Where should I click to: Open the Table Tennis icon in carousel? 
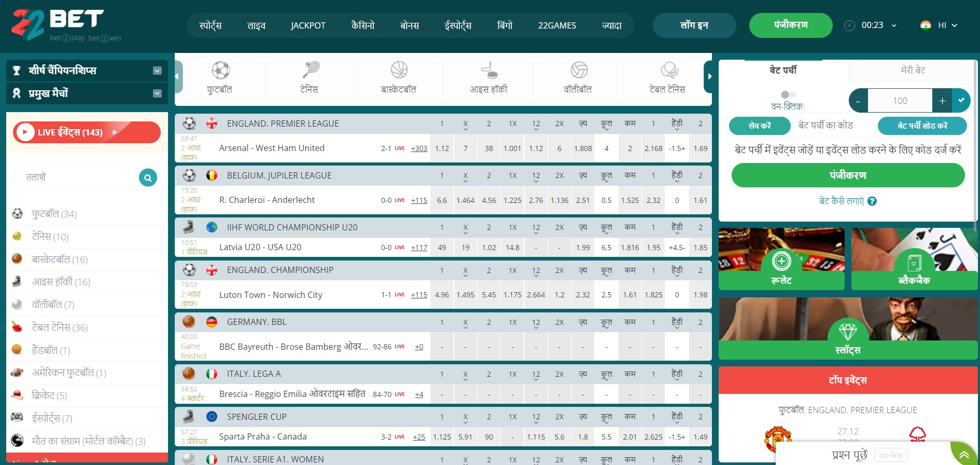tap(669, 70)
